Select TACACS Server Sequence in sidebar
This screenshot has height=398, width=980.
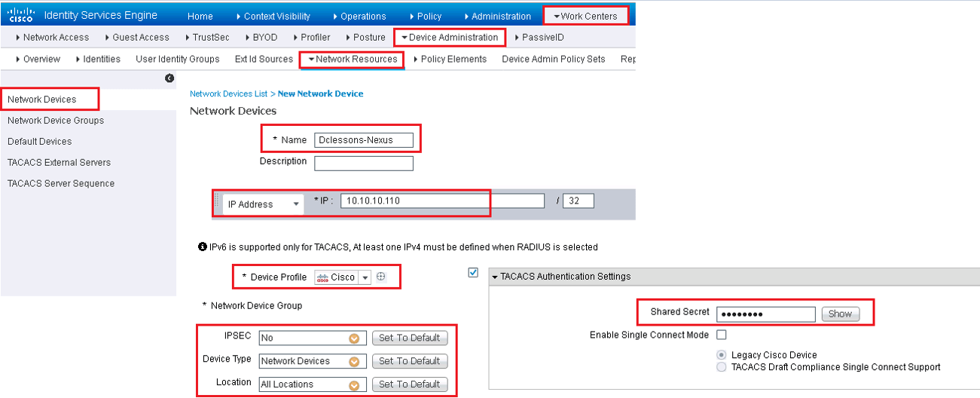61,184
